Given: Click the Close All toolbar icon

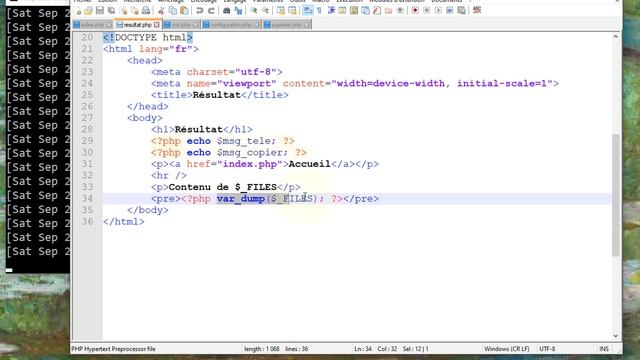Looking at the screenshot, I should pos(134,11).
